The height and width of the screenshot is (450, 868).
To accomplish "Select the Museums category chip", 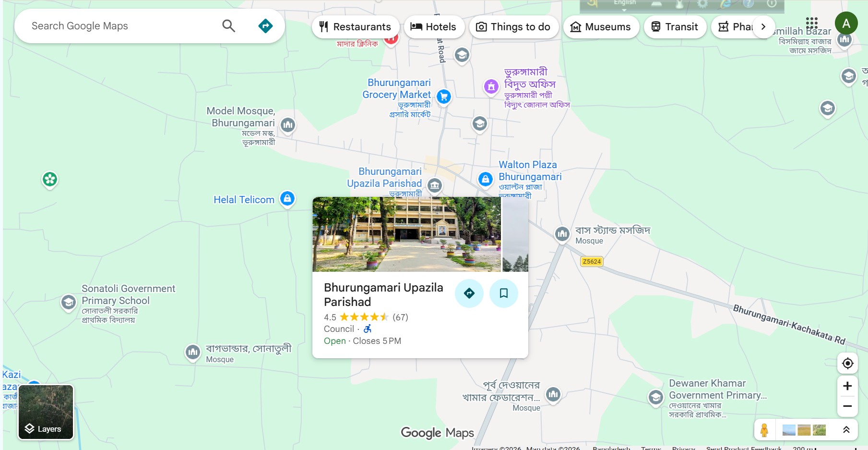I will (601, 27).
